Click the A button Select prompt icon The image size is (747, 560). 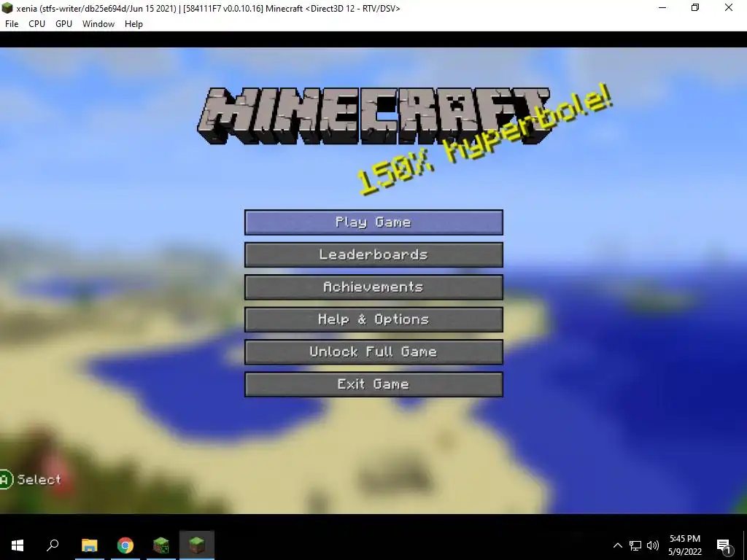(6, 480)
